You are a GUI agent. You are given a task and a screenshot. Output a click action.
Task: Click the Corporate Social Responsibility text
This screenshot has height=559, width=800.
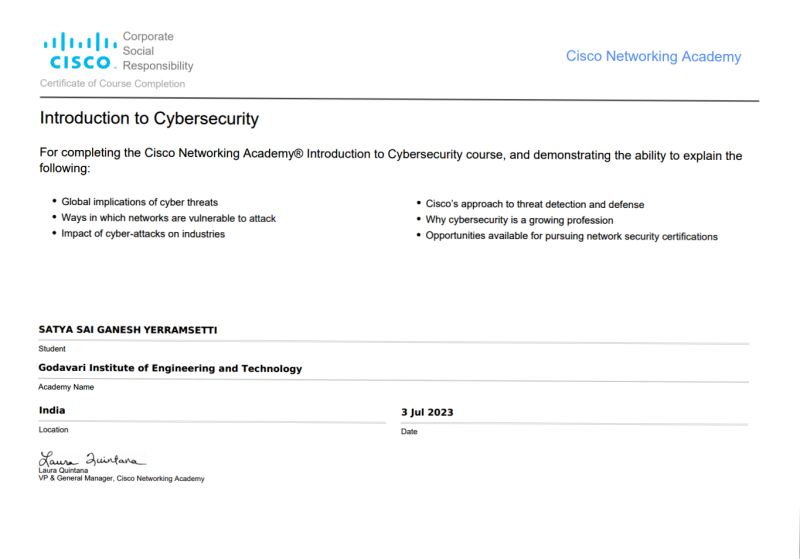coord(158,51)
